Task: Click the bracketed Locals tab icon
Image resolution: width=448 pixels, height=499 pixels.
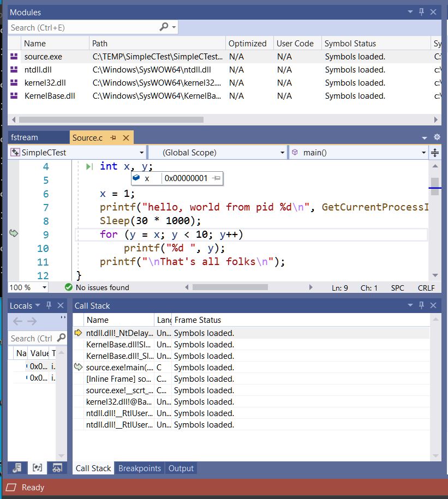Action: click(x=37, y=467)
